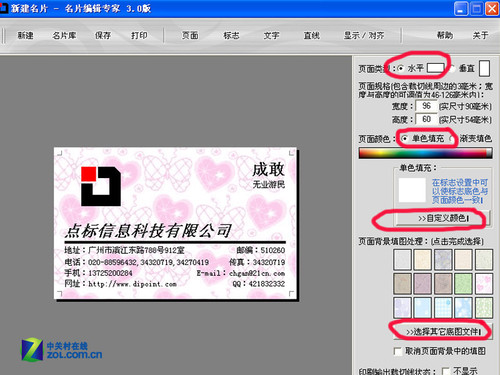
Task: Open the 直线 line tab
Action: [312, 35]
